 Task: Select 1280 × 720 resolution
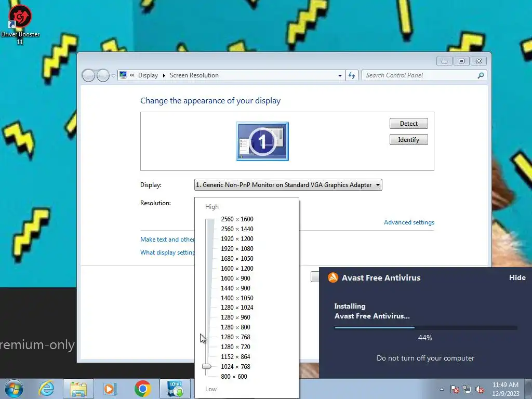click(235, 347)
